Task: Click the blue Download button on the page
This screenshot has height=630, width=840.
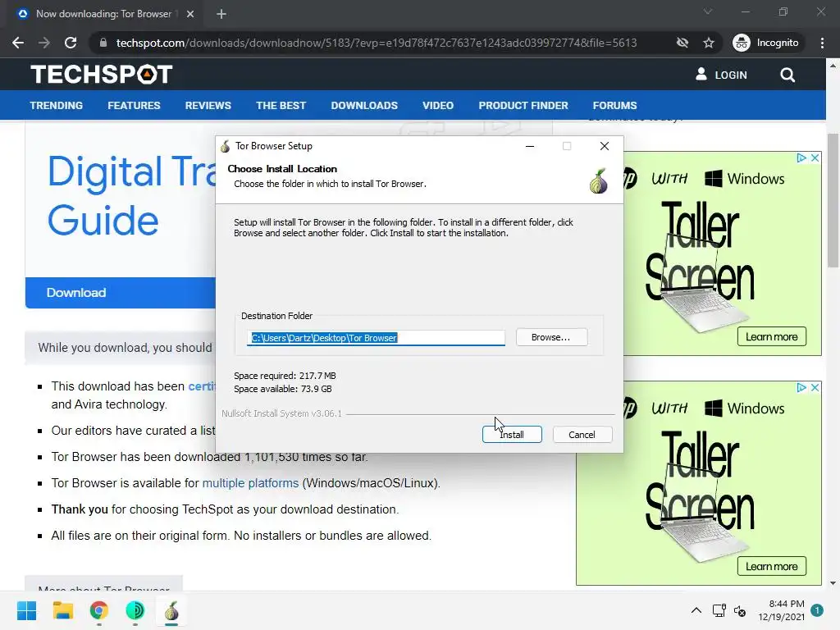Action: [x=120, y=293]
